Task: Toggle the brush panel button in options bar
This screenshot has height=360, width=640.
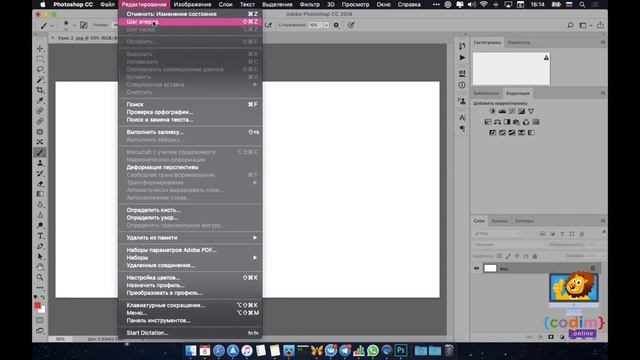Action: [x=83, y=25]
